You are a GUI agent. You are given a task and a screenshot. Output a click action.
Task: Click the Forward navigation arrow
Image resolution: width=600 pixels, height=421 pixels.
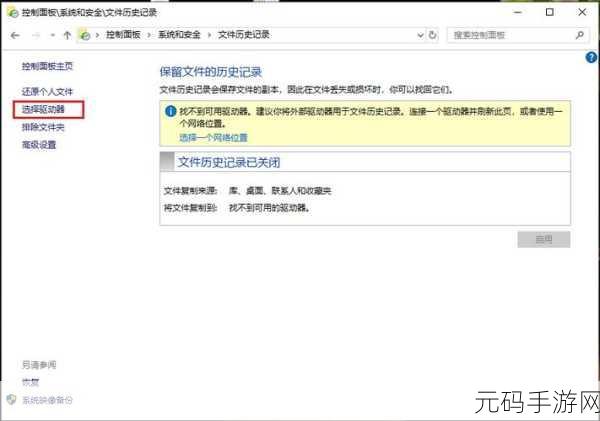tap(36, 35)
